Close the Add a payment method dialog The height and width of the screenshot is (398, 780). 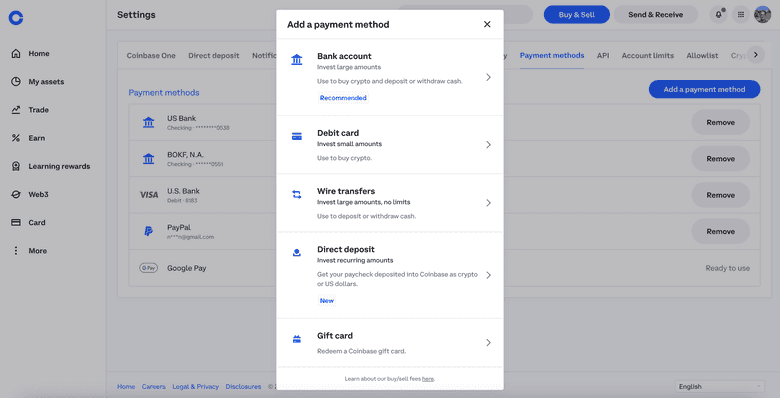coord(487,24)
